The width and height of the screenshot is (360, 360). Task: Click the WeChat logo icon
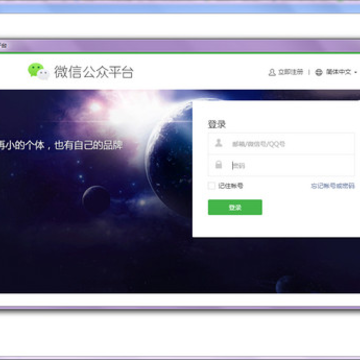point(39,71)
